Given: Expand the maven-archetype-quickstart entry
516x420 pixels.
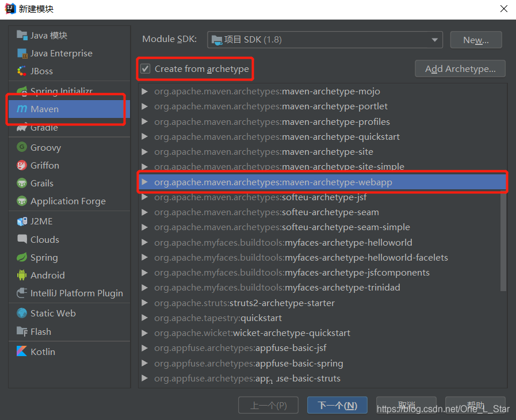Looking at the screenshot, I should [144, 136].
